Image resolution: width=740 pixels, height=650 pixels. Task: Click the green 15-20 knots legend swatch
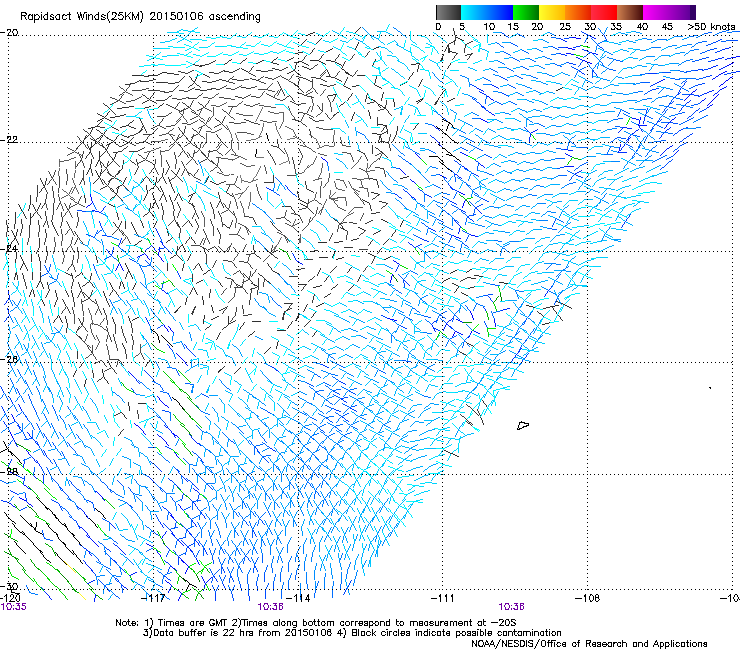(526, 12)
